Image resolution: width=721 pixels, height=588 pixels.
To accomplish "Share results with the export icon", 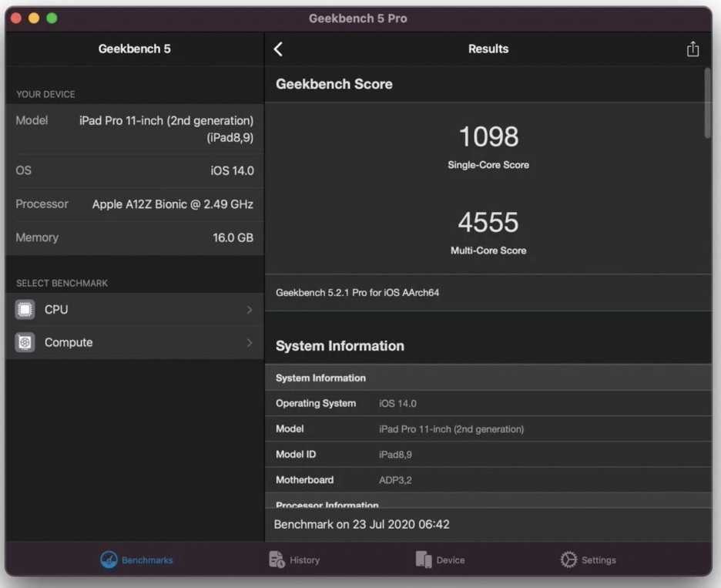I will coord(692,49).
